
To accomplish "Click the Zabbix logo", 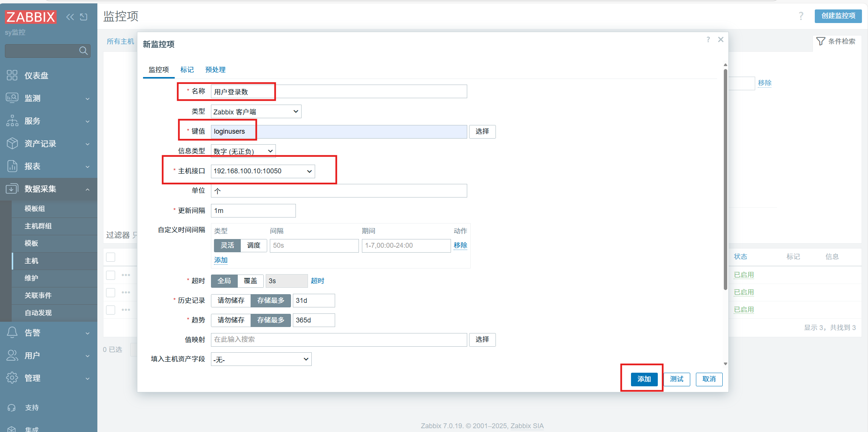I will (31, 17).
